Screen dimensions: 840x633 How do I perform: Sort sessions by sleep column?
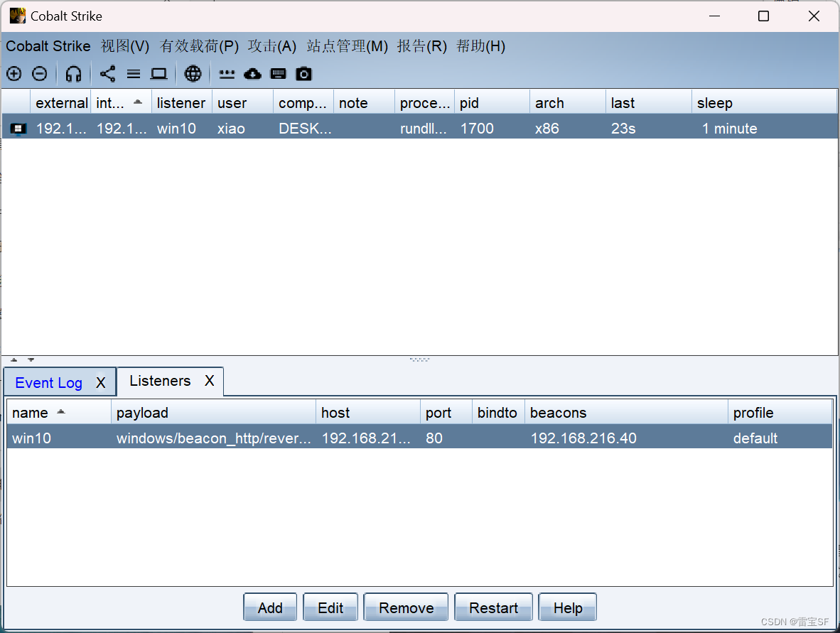pos(764,102)
